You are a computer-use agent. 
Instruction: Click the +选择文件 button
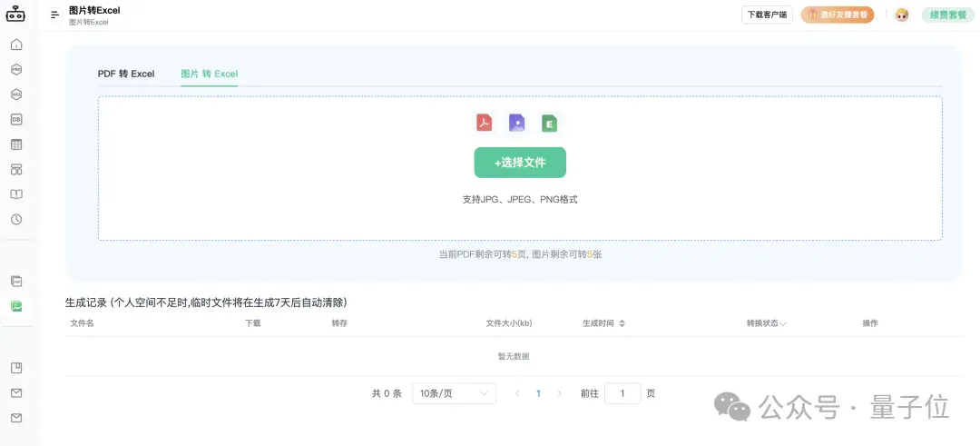[x=520, y=163]
